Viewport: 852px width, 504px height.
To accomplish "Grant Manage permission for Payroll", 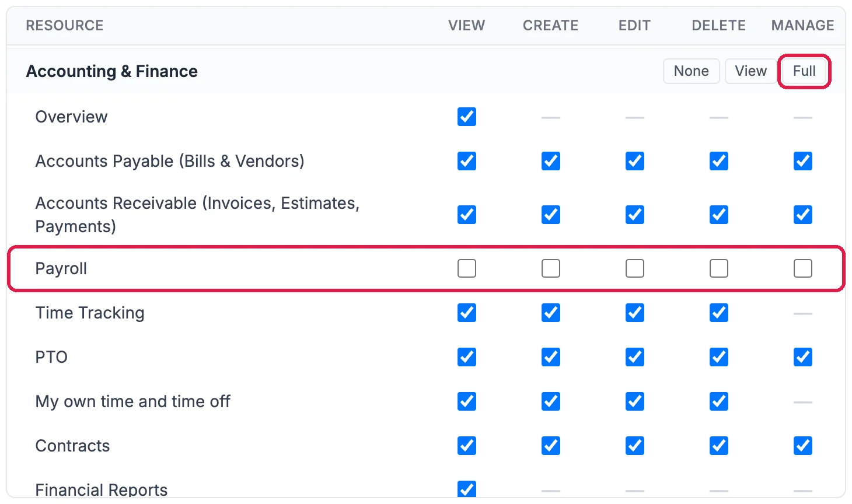I will point(803,268).
